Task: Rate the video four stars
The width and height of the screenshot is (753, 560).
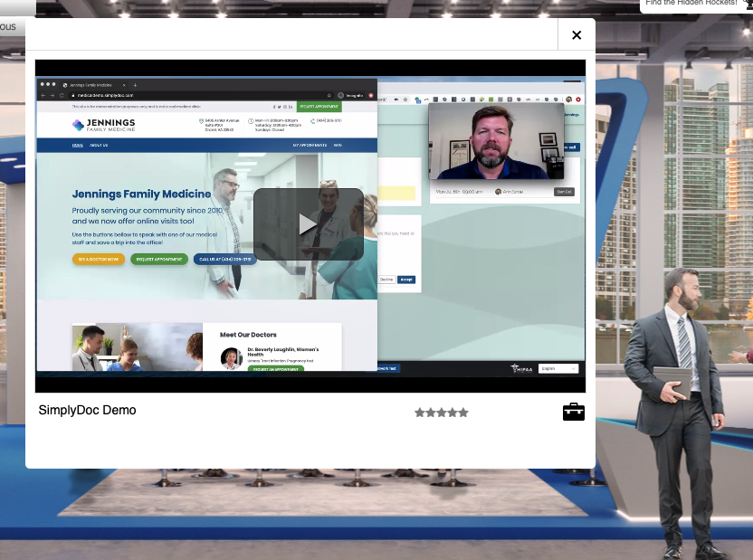Action: [453, 413]
